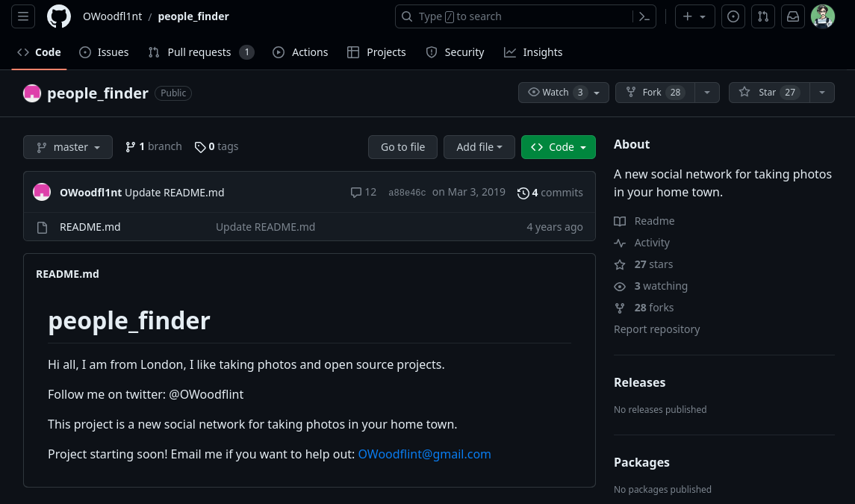Click the OWoodflint@gmail.com email link
This screenshot has width=855, height=504.
tap(424, 454)
